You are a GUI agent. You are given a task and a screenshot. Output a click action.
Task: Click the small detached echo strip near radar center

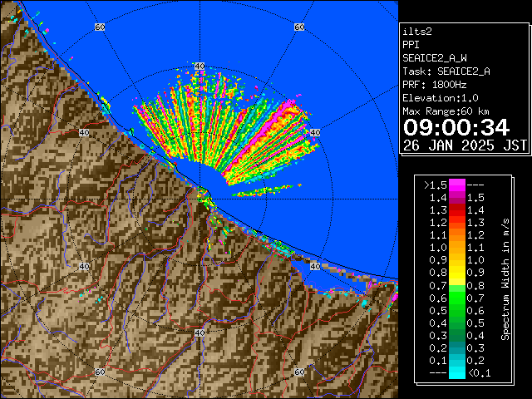(x=263, y=190)
